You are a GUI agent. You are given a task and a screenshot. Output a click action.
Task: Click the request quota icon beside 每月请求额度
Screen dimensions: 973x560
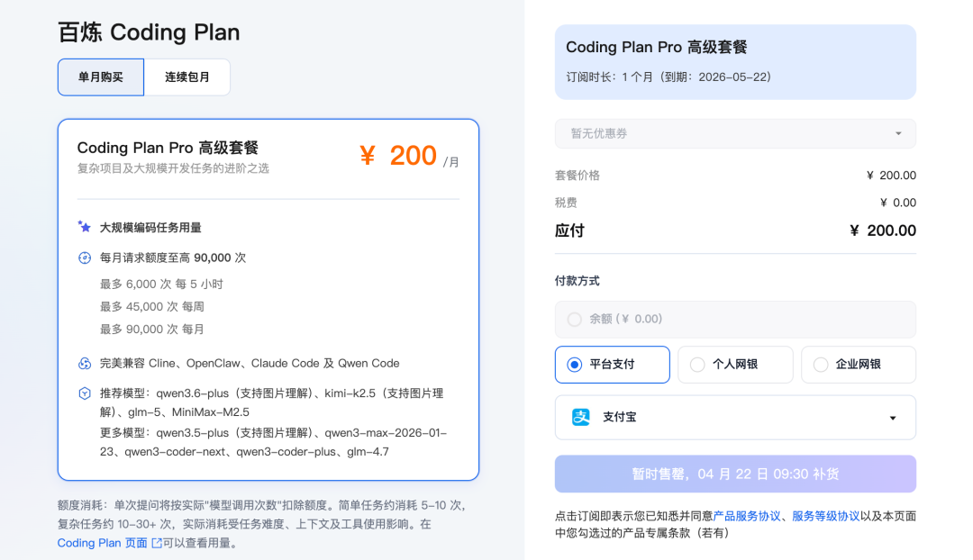pyautogui.click(x=85, y=257)
